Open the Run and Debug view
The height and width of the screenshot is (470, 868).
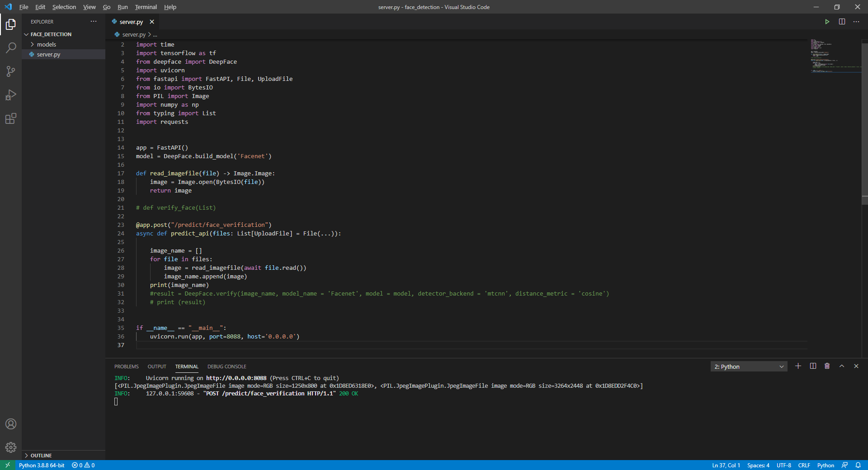(11, 95)
